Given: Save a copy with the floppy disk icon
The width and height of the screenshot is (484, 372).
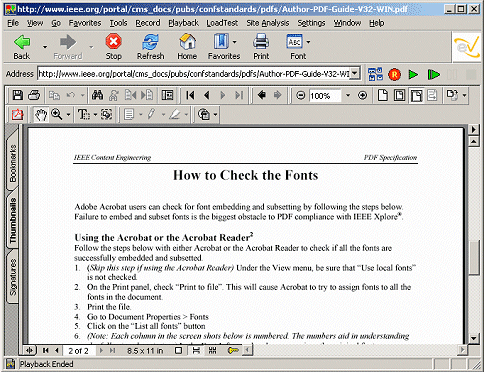Looking at the screenshot, I should pyautogui.click(x=18, y=96).
